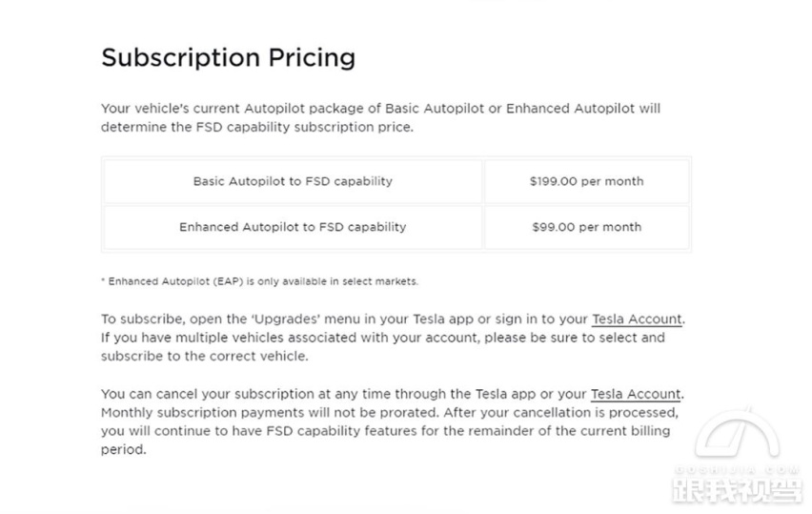The image size is (812, 514).
Task: Click the 'If you have multiple vehicles' sentence
Action: tap(383, 347)
